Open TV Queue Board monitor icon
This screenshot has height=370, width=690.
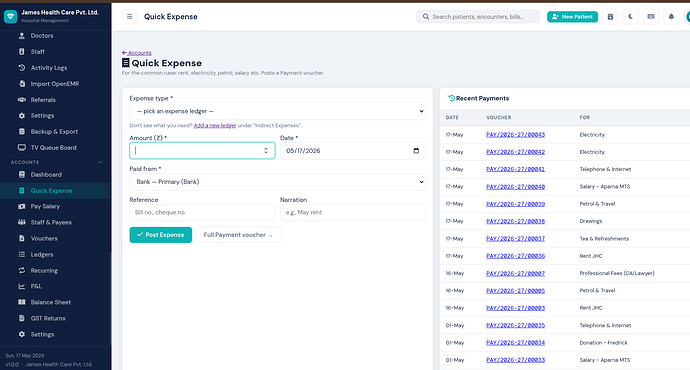coord(22,147)
